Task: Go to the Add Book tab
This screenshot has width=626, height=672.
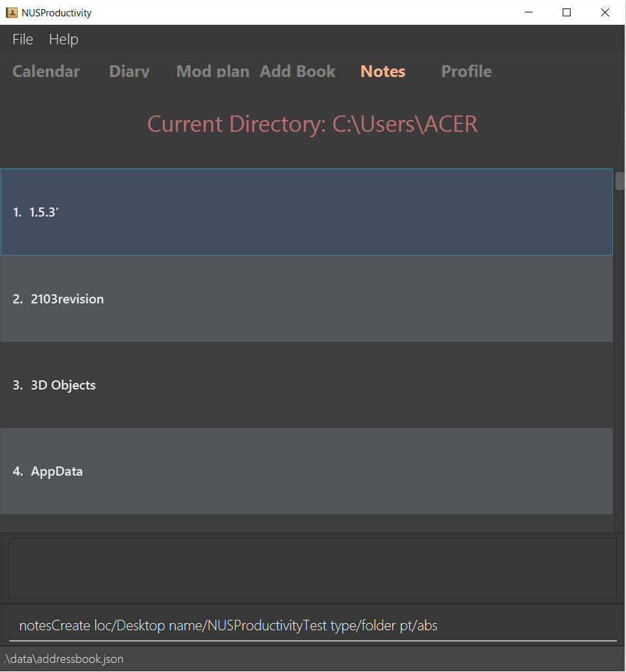Action: click(x=297, y=71)
